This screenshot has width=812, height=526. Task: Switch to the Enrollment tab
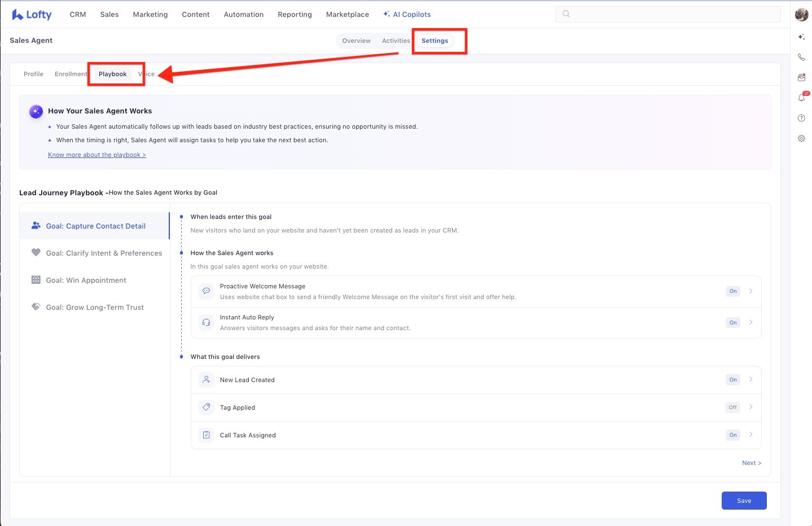click(x=71, y=74)
